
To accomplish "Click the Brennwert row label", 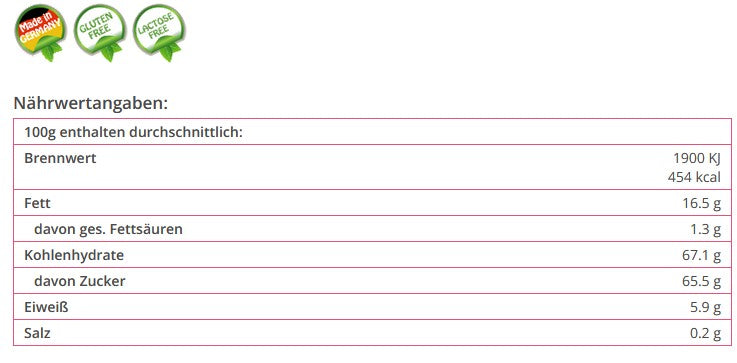I will point(60,158).
